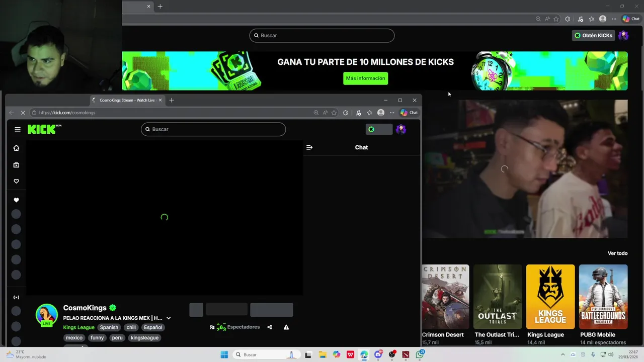644x362 pixels.
Task: Click the CosmoKings live avatar
Action: click(46, 315)
